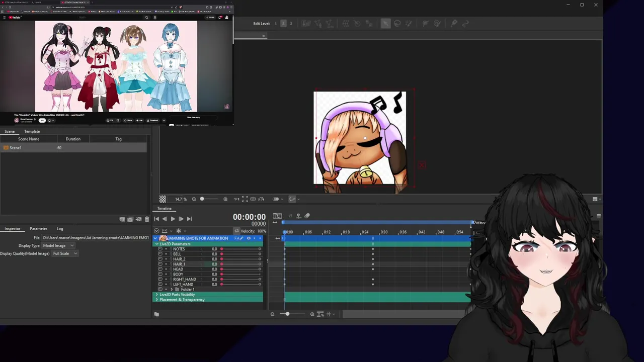Toggle loop playback next to Velocity
Screen dimensions: 644x362
click(236, 231)
